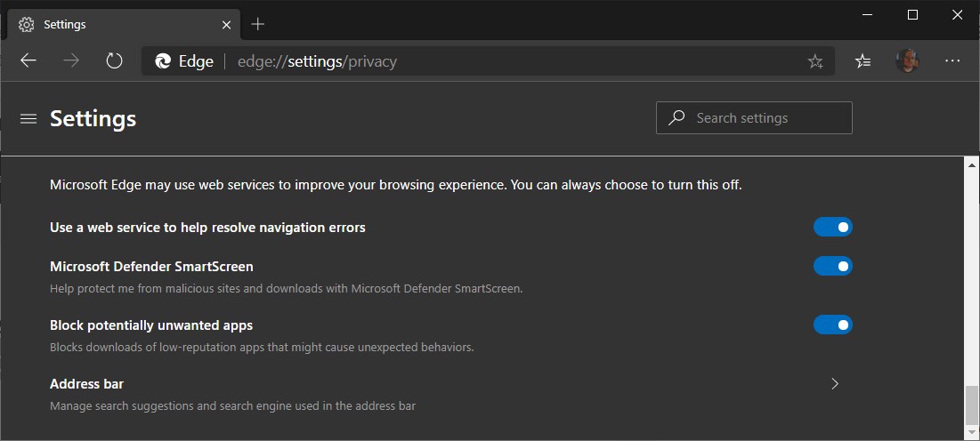Click 'Manage search suggestions' description text
The image size is (980, 441).
(232, 406)
